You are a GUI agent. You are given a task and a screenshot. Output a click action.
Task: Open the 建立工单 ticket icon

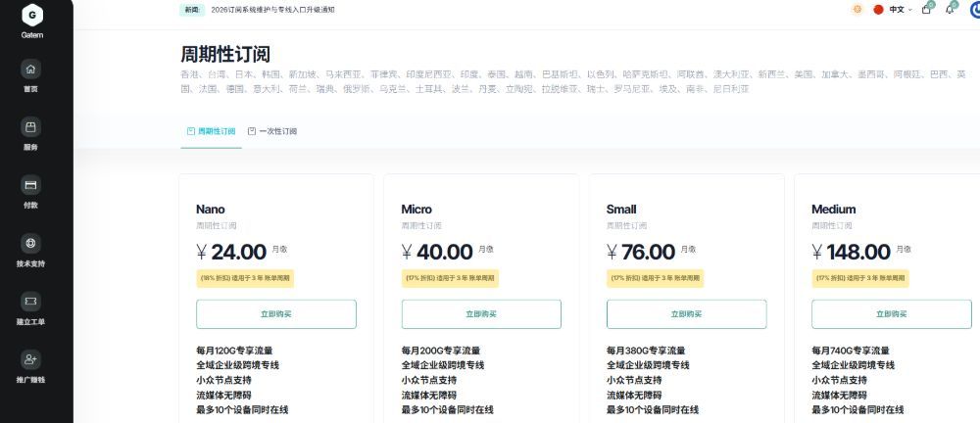[31, 303]
